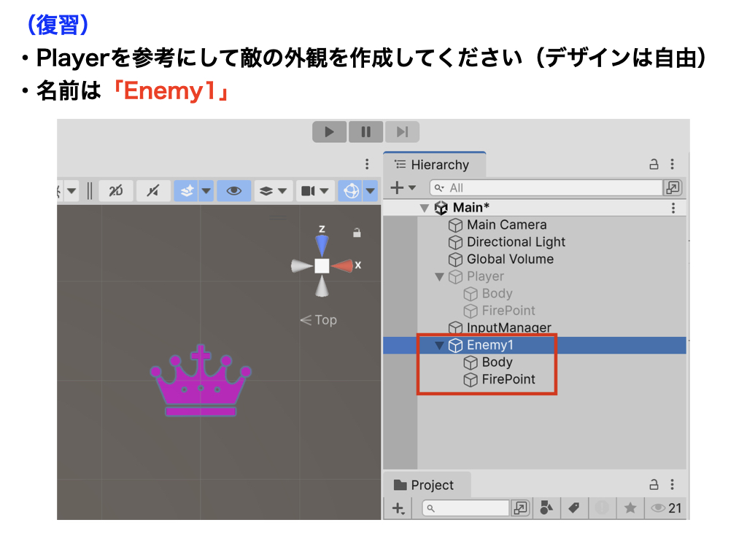This screenshot has width=747, height=560.
Task: Open the Hierarchy create plus menu
Action: (403, 187)
